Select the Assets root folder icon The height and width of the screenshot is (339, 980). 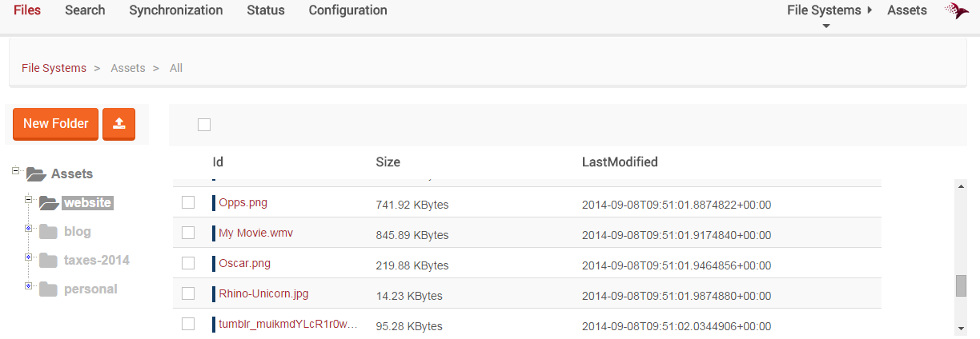tap(36, 173)
